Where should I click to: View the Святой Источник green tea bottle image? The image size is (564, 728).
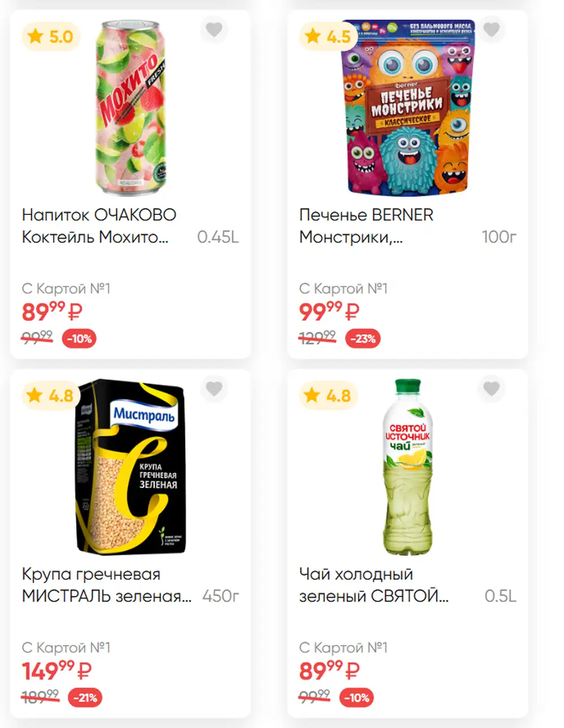[408, 467]
